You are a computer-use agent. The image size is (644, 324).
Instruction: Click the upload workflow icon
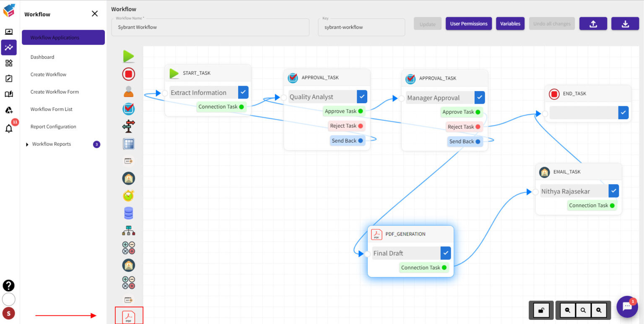point(593,24)
